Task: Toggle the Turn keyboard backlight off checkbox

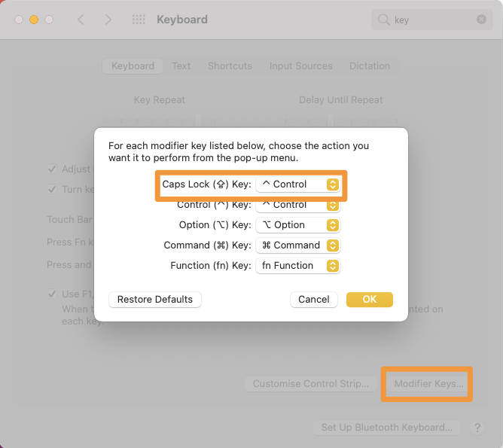Action: click(x=52, y=189)
